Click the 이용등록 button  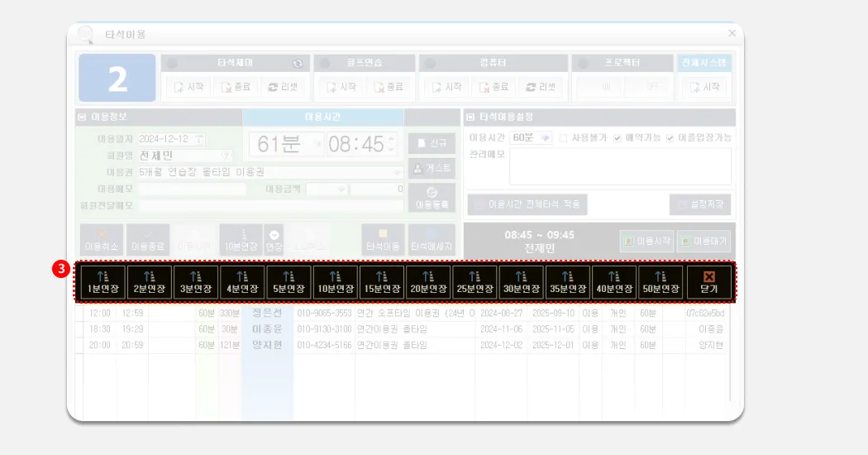tap(432, 199)
